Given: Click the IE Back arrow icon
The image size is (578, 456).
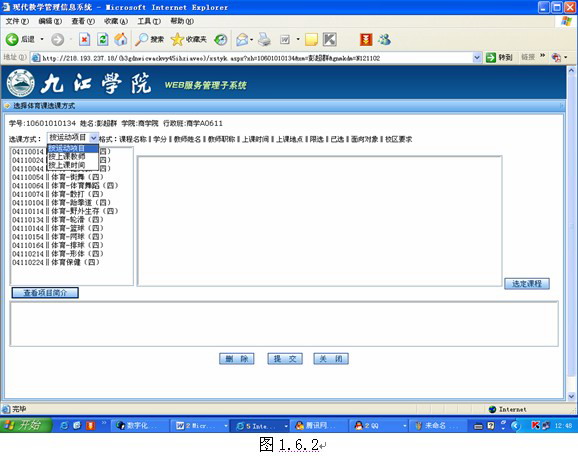Looking at the screenshot, I should click(x=12, y=39).
